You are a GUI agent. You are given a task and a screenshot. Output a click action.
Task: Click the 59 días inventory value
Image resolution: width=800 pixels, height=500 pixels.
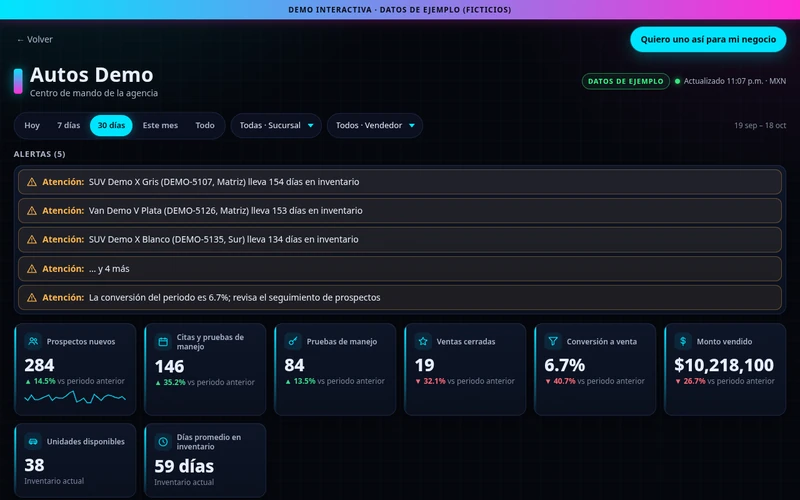(184, 466)
